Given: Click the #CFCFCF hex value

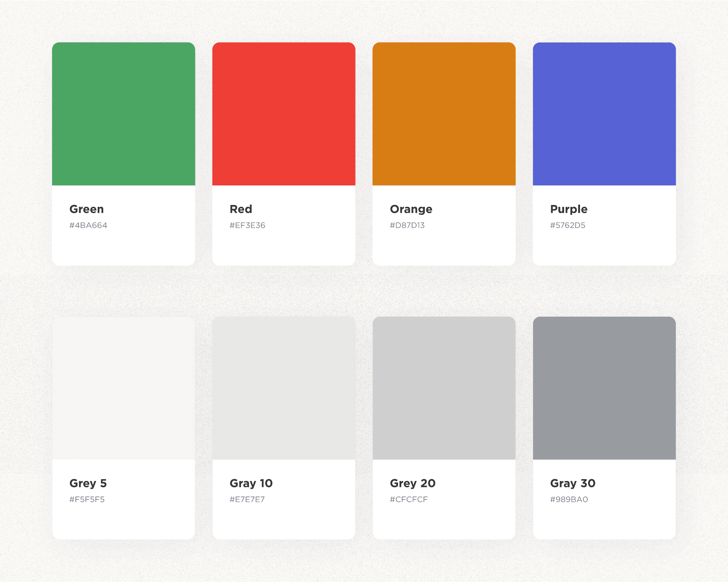Looking at the screenshot, I should click(x=408, y=499).
